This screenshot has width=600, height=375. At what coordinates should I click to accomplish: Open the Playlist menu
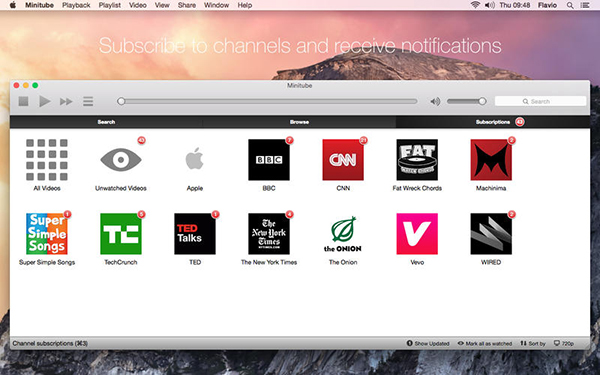point(109,5)
